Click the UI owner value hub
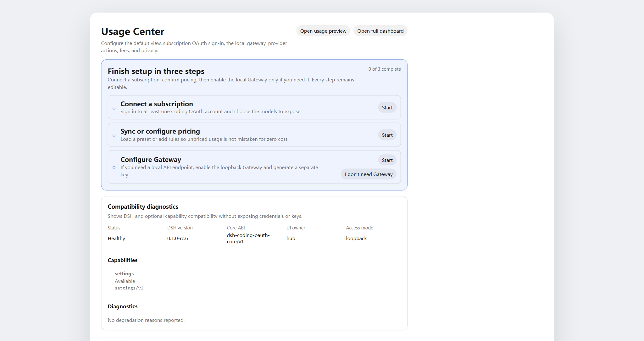 coord(291,238)
